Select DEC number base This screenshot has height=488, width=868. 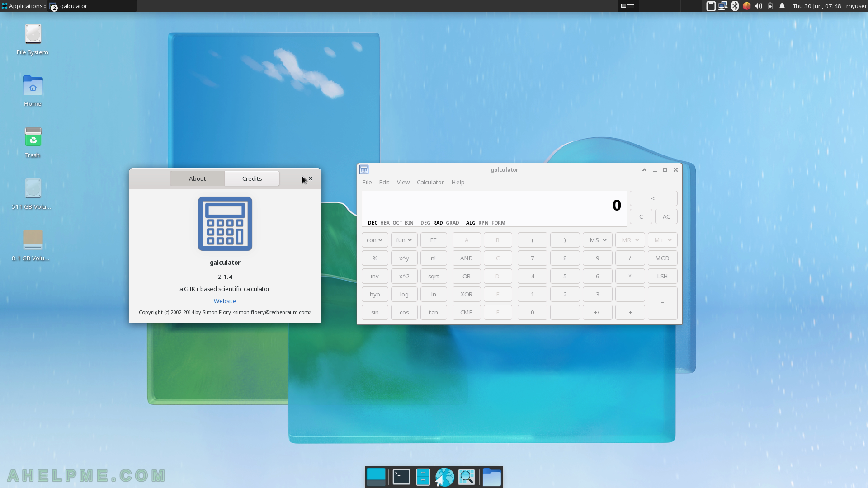click(x=373, y=223)
